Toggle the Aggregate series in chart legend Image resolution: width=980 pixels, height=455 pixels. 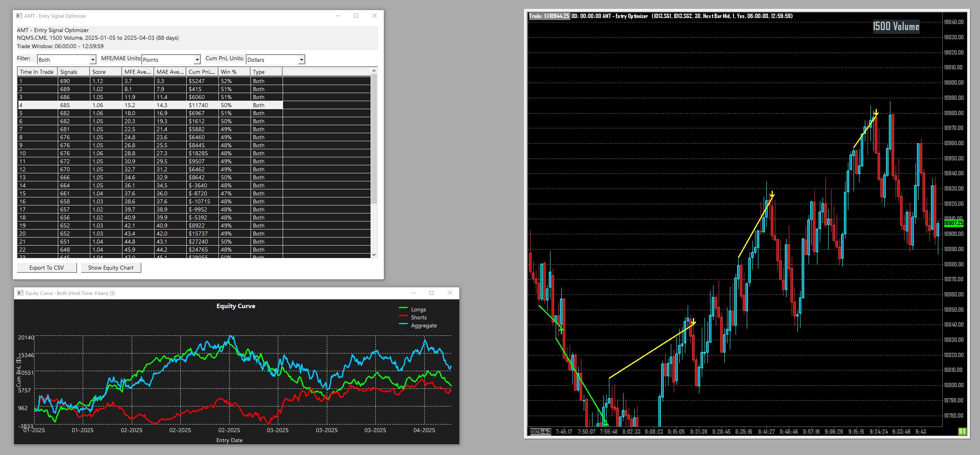423,325
